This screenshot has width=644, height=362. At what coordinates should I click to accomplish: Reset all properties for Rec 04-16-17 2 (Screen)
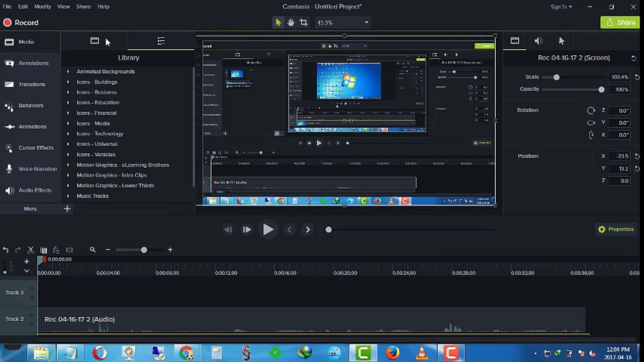pos(633,58)
